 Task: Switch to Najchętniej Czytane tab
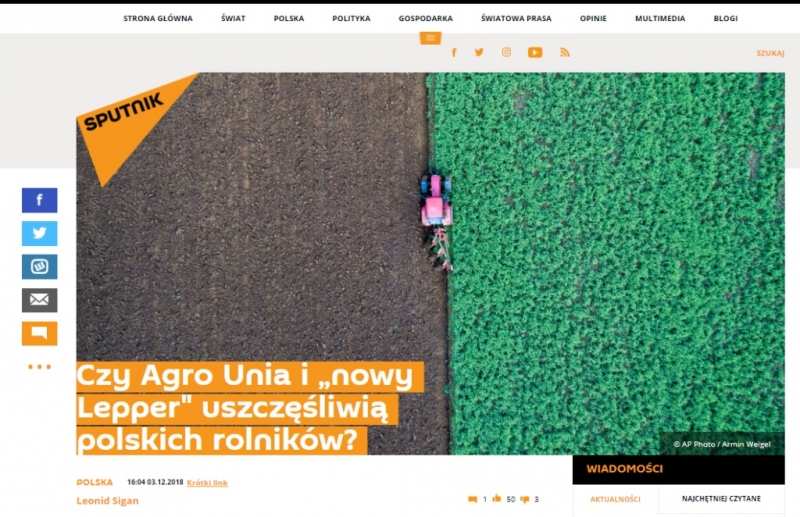[721, 498]
